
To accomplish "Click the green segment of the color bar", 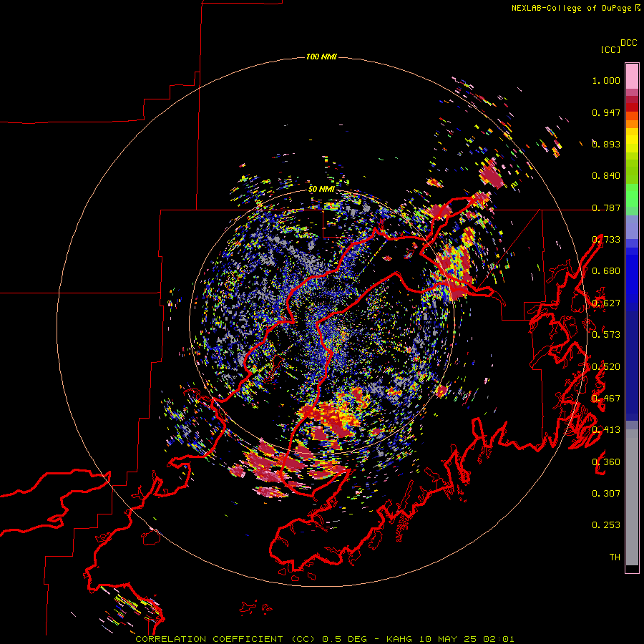I will point(632,195).
